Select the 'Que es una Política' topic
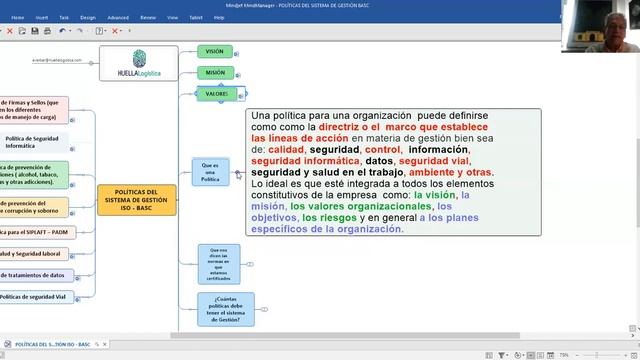 (210, 172)
